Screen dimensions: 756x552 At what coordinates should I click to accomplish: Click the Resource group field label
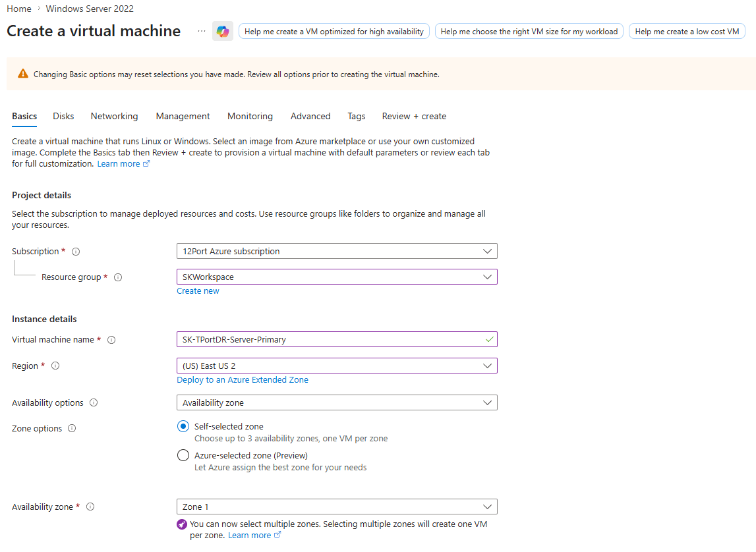[x=71, y=277]
